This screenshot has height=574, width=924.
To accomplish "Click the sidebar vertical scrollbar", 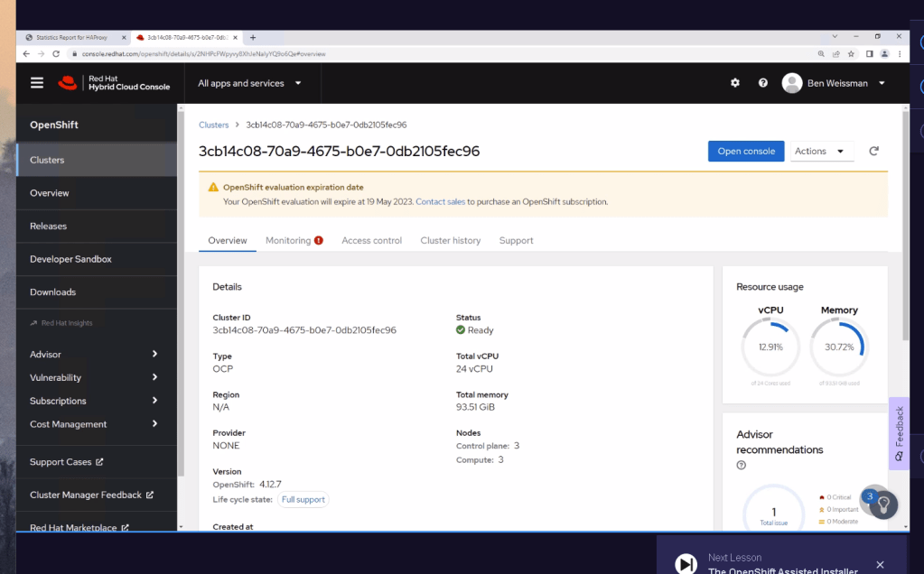I will pyautogui.click(x=181, y=293).
